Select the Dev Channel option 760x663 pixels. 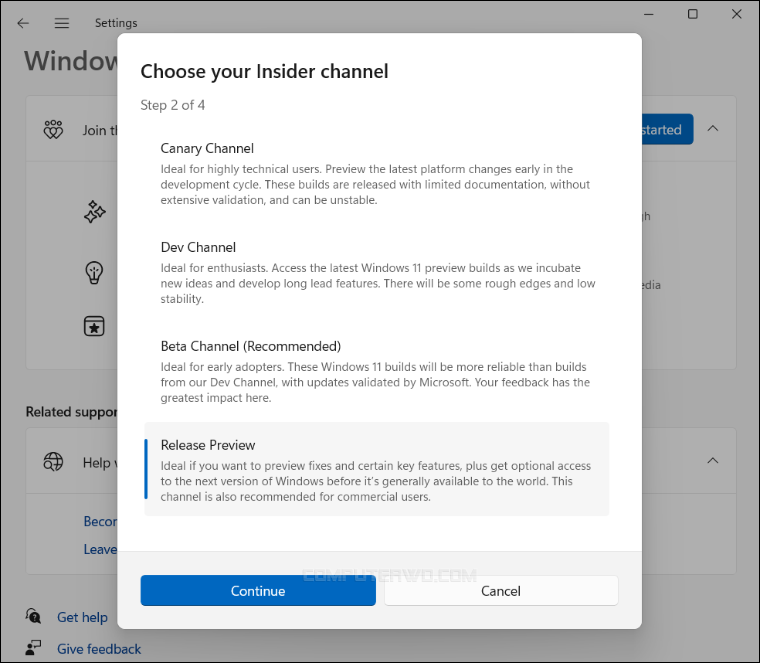pyautogui.click(x=377, y=272)
